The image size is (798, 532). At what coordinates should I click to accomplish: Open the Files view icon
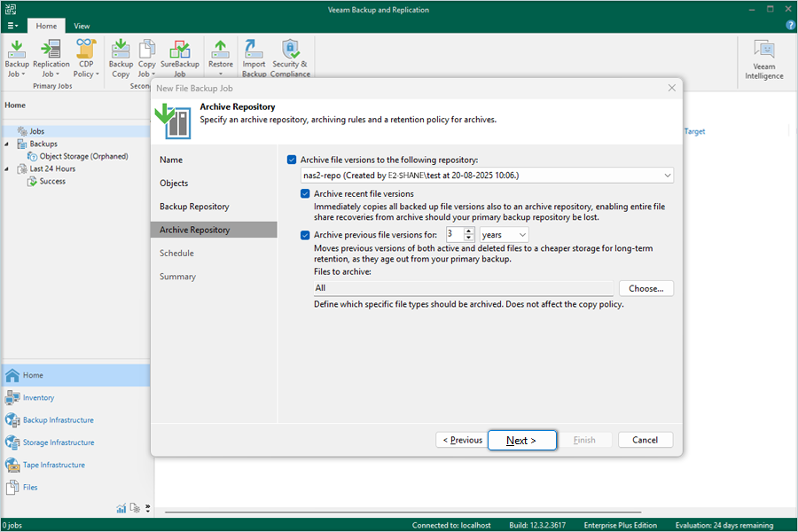(x=12, y=487)
